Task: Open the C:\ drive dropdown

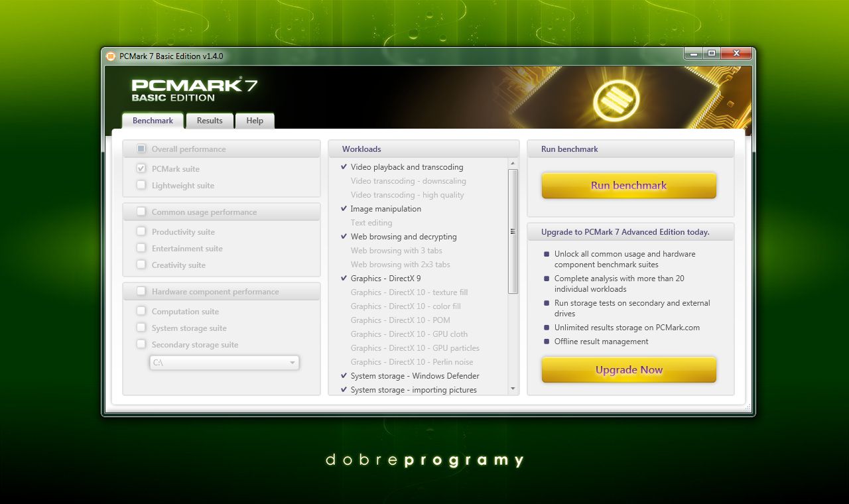Action: (224, 363)
